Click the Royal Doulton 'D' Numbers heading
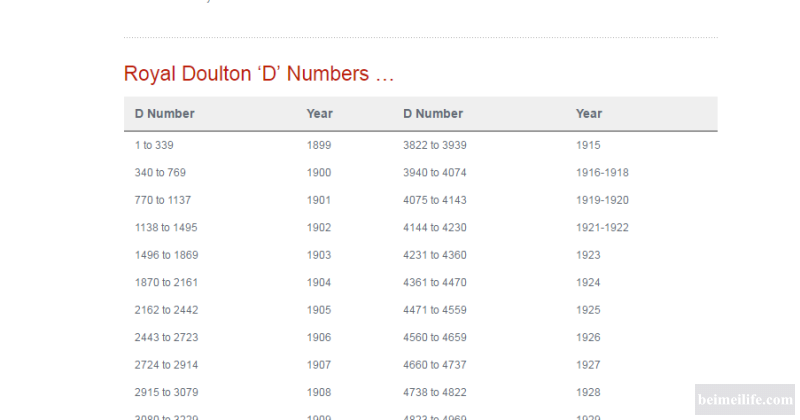 [x=259, y=74]
